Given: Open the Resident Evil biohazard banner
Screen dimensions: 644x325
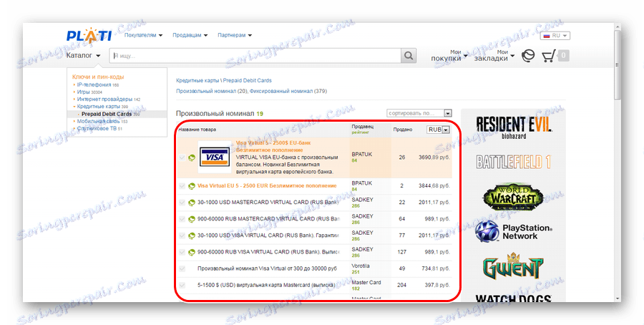Looking at the screenshot, I should pos(513,128).
